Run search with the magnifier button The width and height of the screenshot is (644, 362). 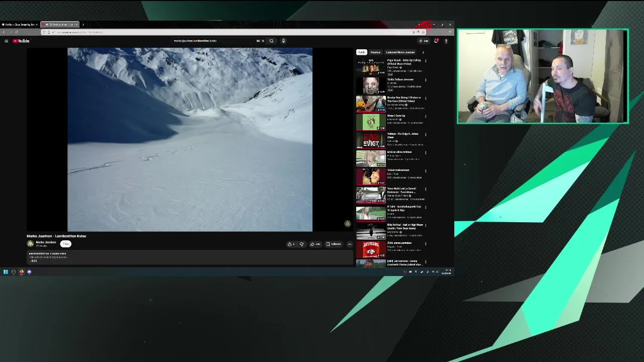click(272, 41)
